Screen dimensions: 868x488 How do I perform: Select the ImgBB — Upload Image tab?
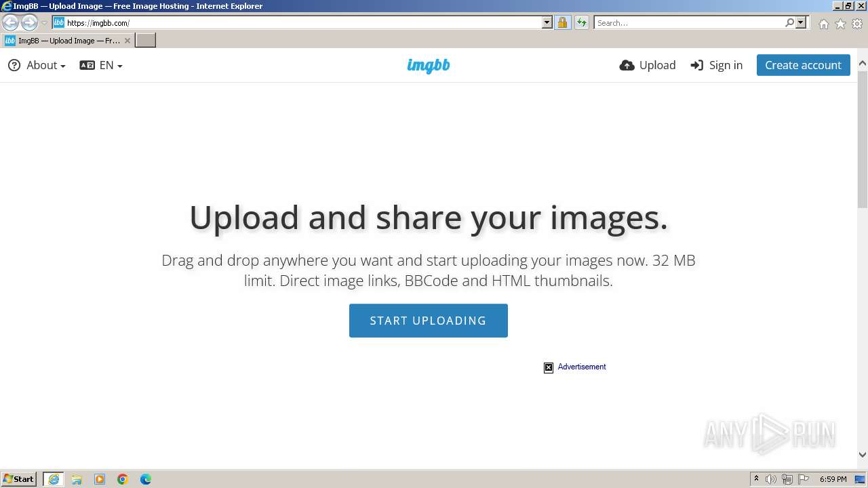[68, 41]
